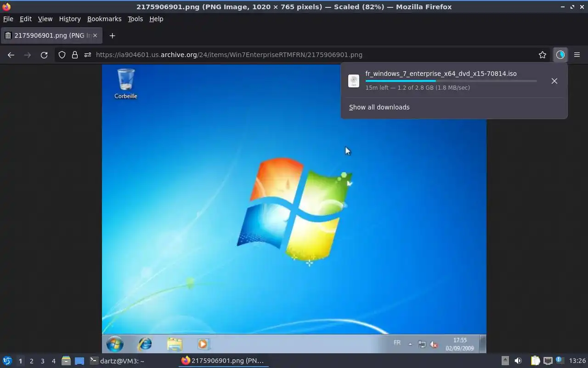This screenshot has height=368, width=588.
Task: Open the network connection tray icon
Action: pos(548,361)
